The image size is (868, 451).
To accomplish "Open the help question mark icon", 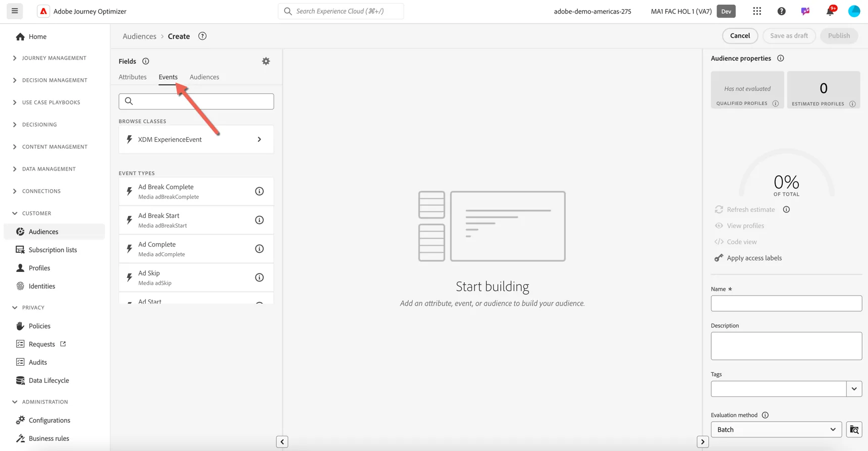I will click(x=781, y=11).
